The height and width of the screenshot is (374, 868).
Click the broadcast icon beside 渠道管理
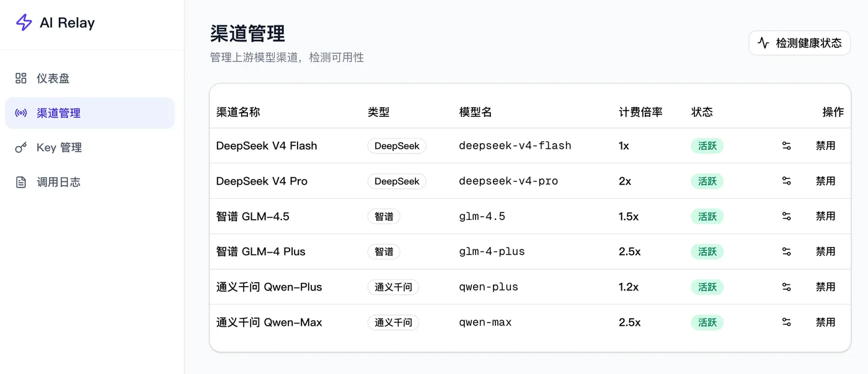tap(21, 113)
